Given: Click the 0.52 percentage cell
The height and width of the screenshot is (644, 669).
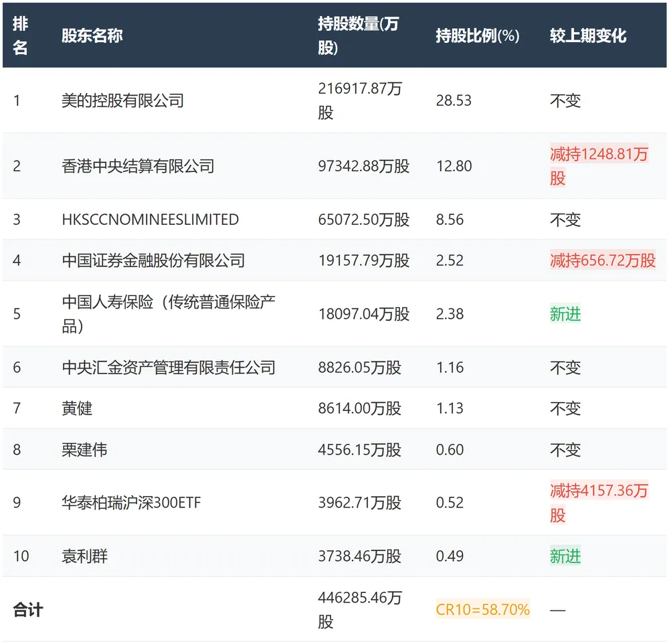Looking at the screenshot, I should tap(450, 503).
